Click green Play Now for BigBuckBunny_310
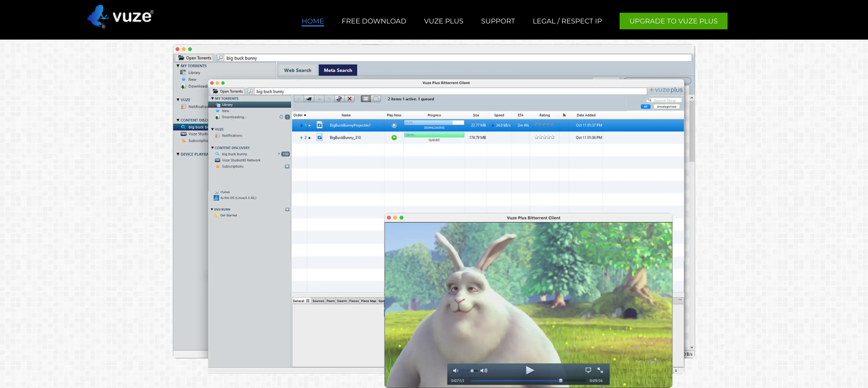 coord(394,138)
